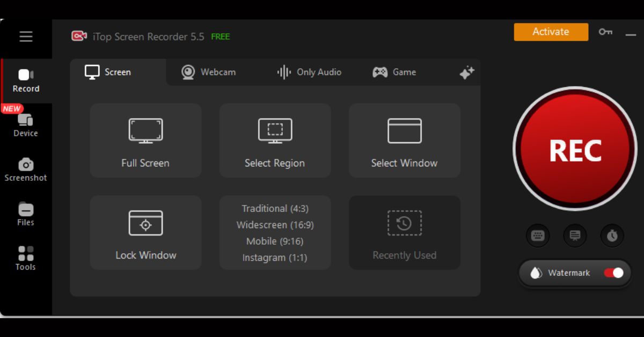Open the hamburger menu
Viewport: 644px width, 337px height.
point(26,36)
